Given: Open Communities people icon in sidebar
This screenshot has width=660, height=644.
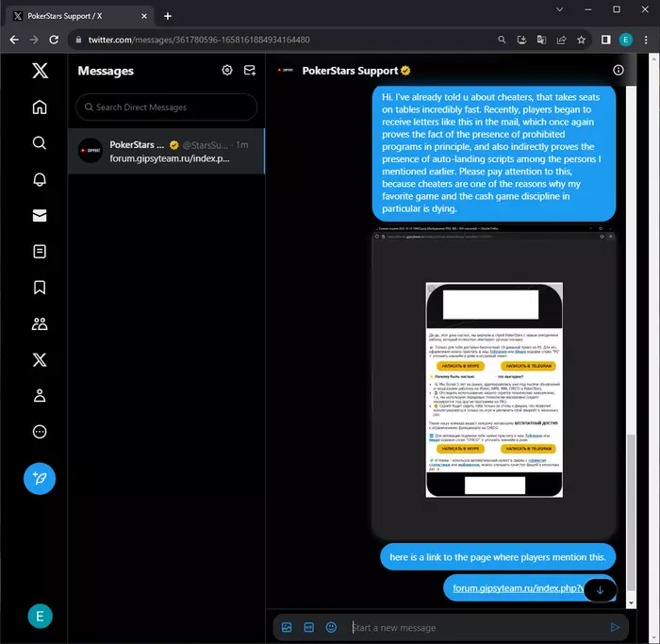Looking at the screenshot, I should 40,323.
